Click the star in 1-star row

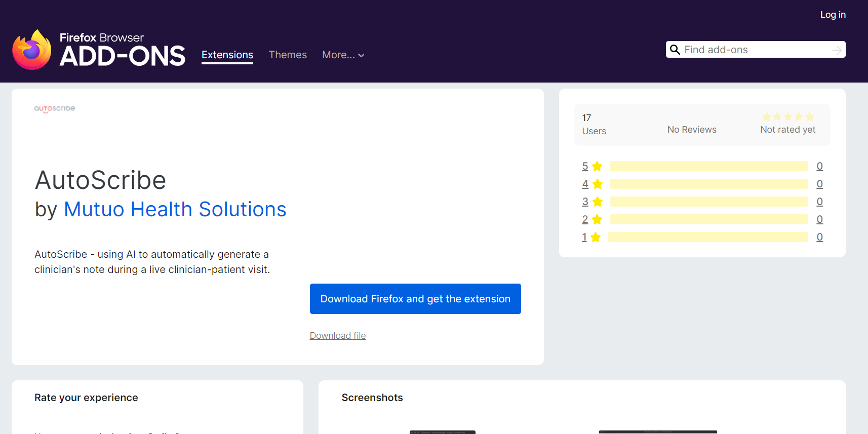click(x=596, y=237)
